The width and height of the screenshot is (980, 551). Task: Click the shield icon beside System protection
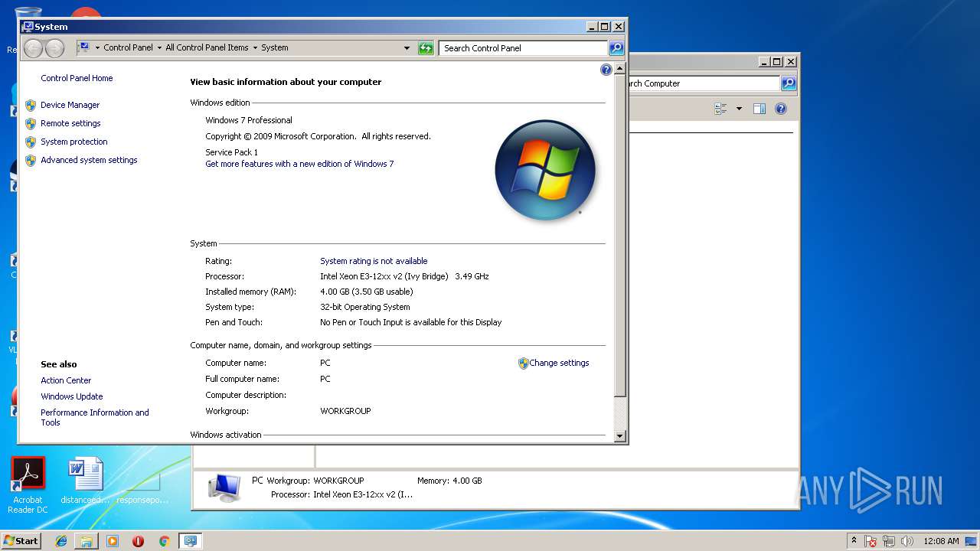point(31,142)
